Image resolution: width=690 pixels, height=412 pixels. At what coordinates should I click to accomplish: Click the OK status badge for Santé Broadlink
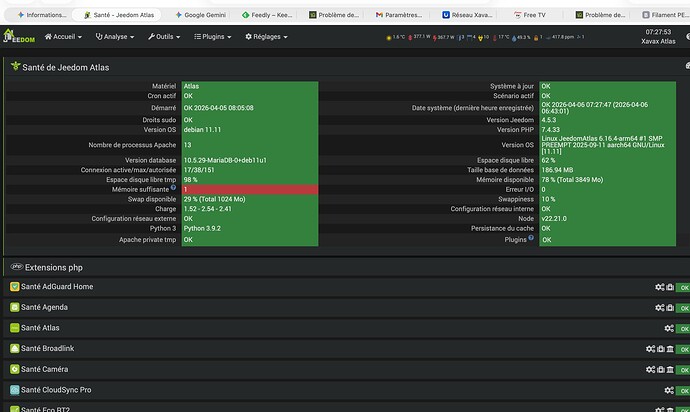pyautogui.click(x=683, y=349)
